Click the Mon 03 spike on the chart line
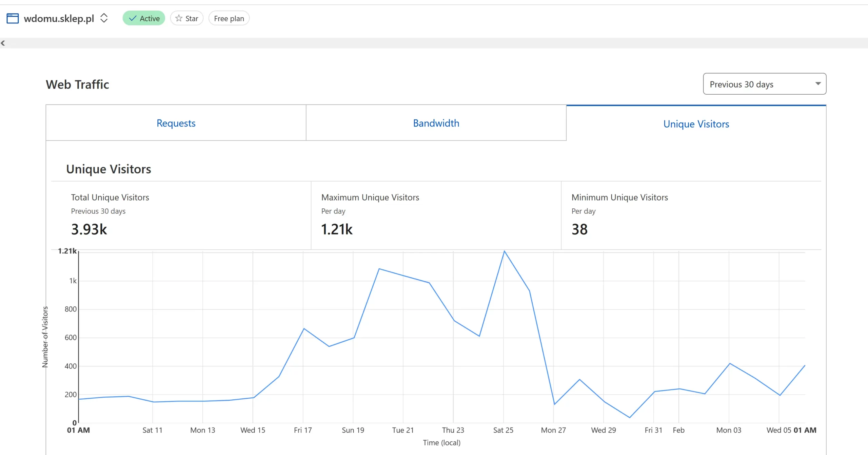Image resolution: width=868 pixels, height=455 pixels. pos(730,364)
